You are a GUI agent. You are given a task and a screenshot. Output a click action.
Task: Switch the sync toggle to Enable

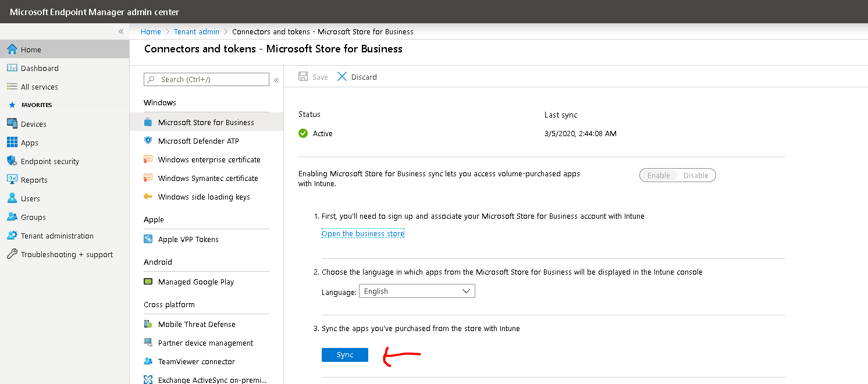click(x=659, y=175)
